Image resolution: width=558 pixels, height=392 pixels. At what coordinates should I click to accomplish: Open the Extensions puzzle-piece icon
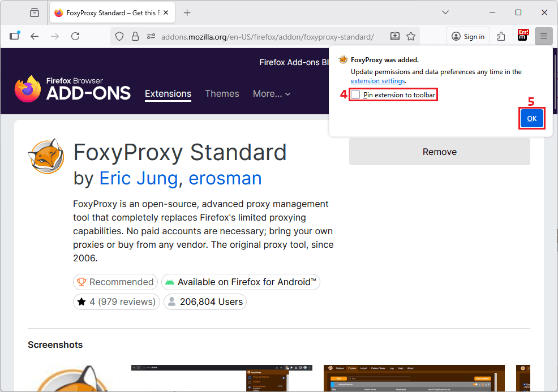(x=501, y=36)
